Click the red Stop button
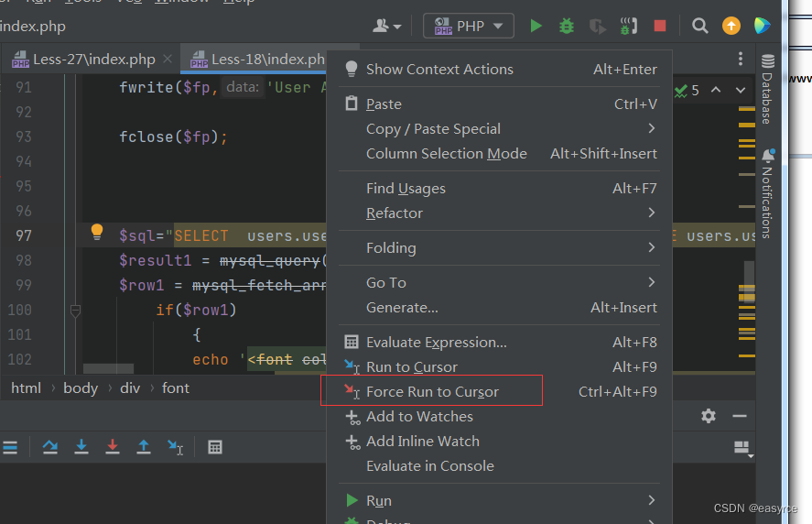Viewport: 812px width, 524px height. pyautogui.click(x=660, y=26)
